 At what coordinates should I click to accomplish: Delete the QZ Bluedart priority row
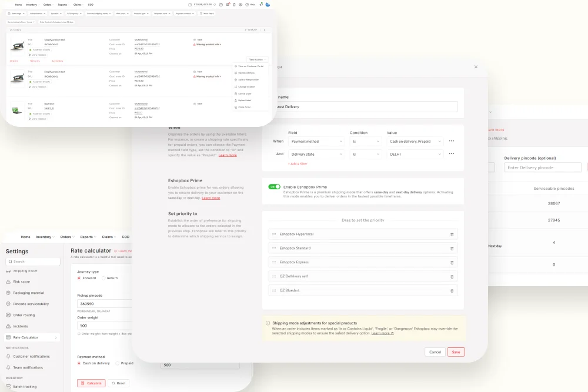pyautogui.click(x=452, y=291)
